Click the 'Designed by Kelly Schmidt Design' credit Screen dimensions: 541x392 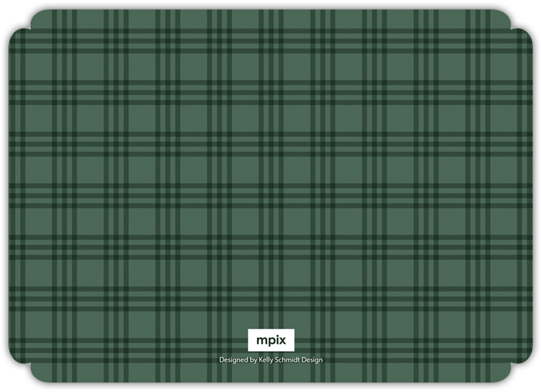pyautogui.click(x=270, y=360)
